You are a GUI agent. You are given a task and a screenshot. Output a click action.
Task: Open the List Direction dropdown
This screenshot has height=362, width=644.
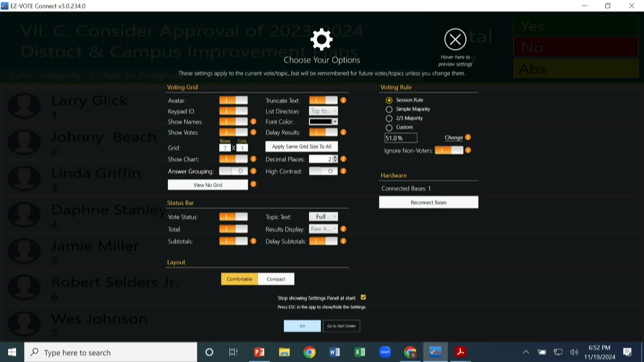tap(324, 111)
